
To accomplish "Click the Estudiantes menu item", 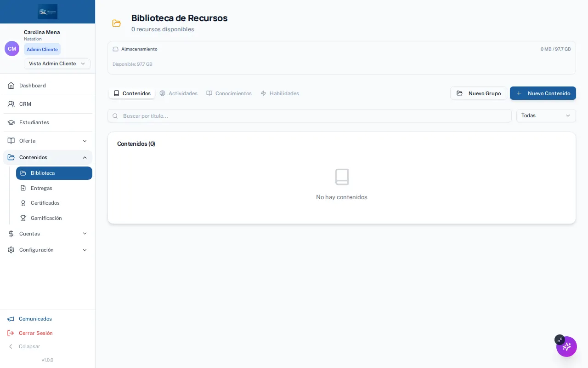I will (x=48, y=122).
